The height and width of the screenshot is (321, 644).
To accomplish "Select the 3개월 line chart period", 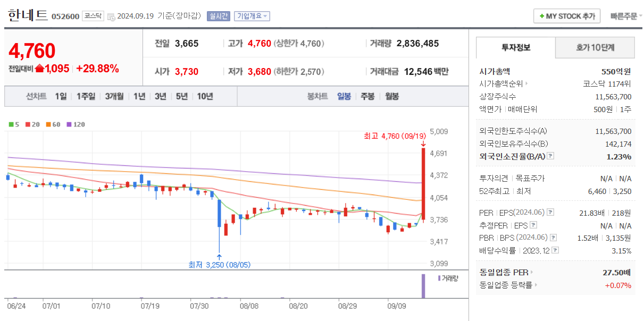I will pos(114,96).
